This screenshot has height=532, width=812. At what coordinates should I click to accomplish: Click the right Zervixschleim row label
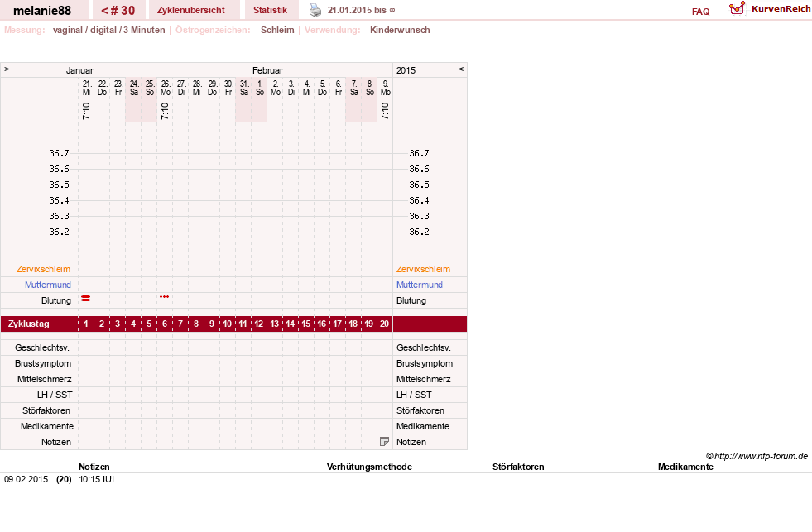(x=423, y=269)
